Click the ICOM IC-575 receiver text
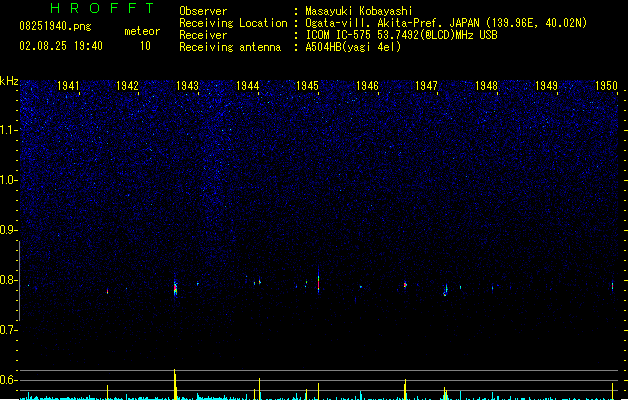 [402, 35]
